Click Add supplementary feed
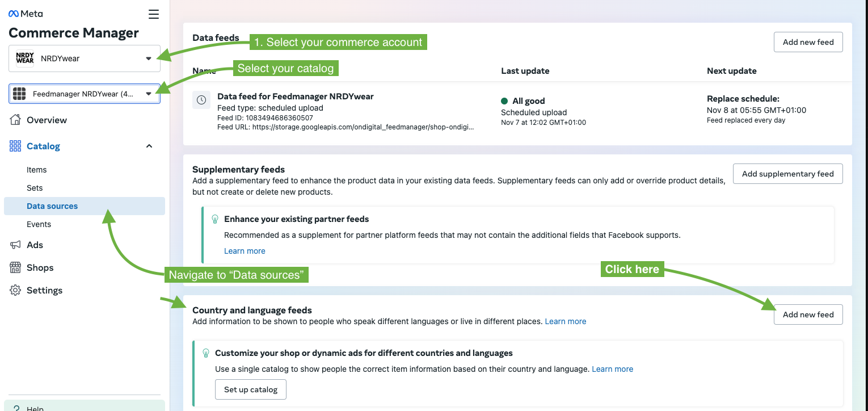This screenshot has width=868, height=411. tap(787, 174)
